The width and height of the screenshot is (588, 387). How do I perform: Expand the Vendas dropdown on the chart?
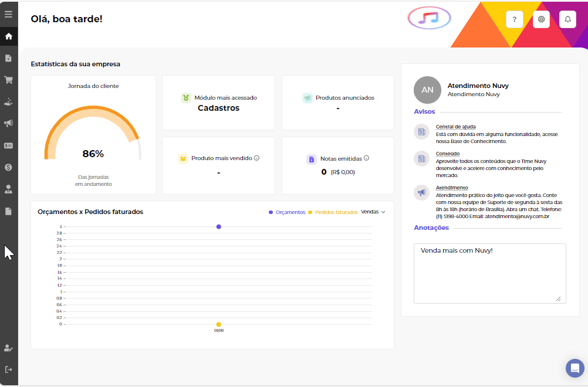pos(373,212)
